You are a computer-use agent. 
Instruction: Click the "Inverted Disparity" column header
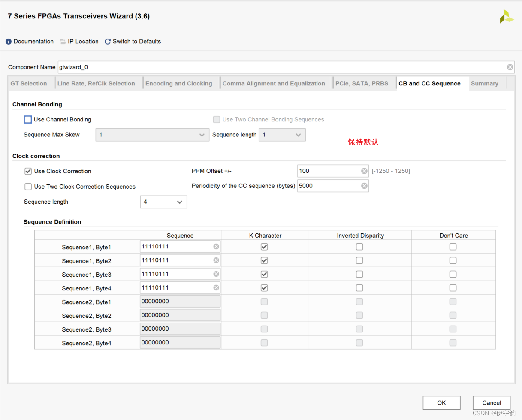click(360, 236)
